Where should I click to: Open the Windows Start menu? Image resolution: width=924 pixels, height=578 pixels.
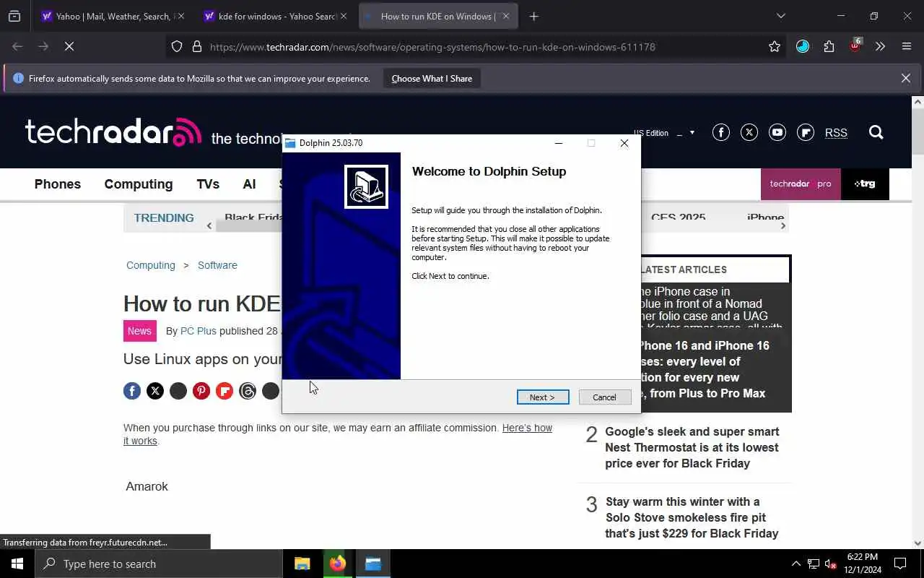click(x=17, y=564)
